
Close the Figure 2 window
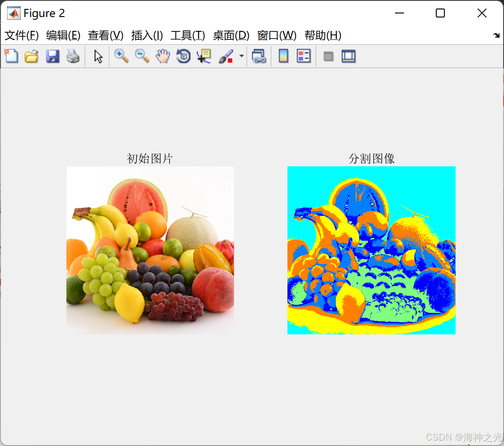click(482, 13)
